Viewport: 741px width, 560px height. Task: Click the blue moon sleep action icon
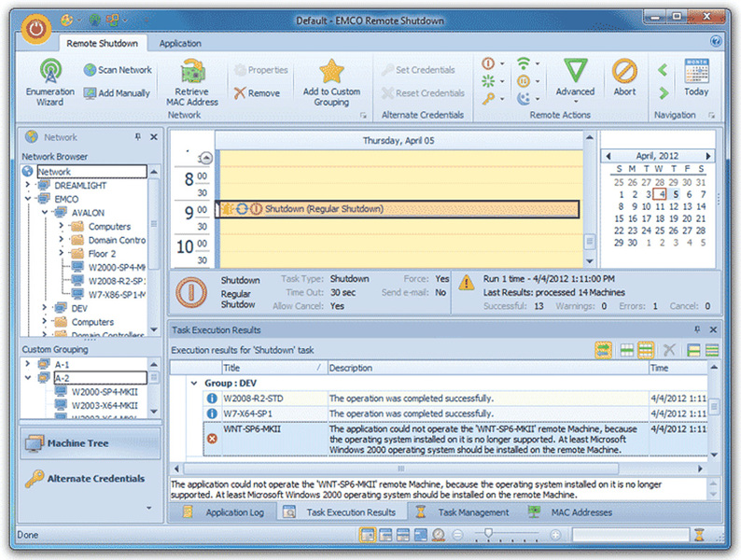point(524,99)
